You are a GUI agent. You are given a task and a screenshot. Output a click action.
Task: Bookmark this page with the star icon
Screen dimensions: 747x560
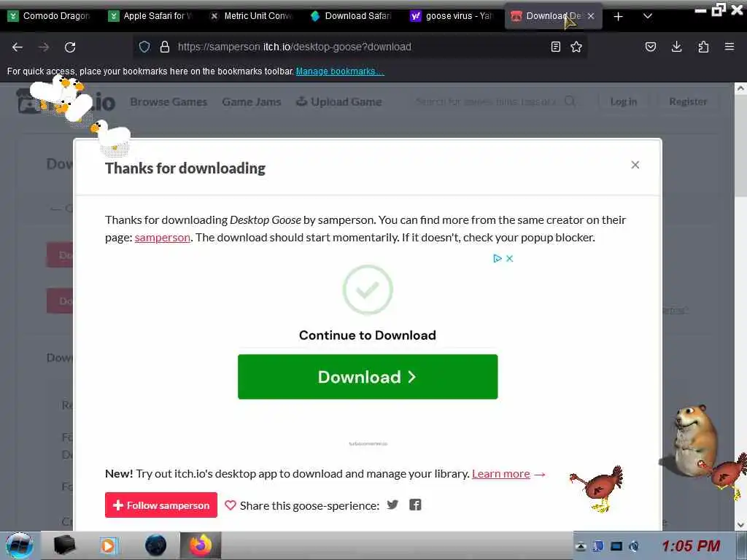click(576, 47)
